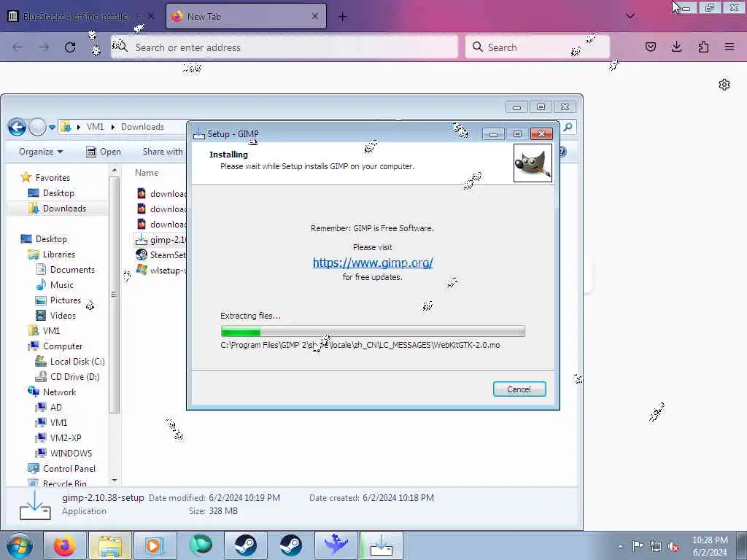Go forward in Firefox
This screenshot has height=560, width=747.
[x=44, y=47]
